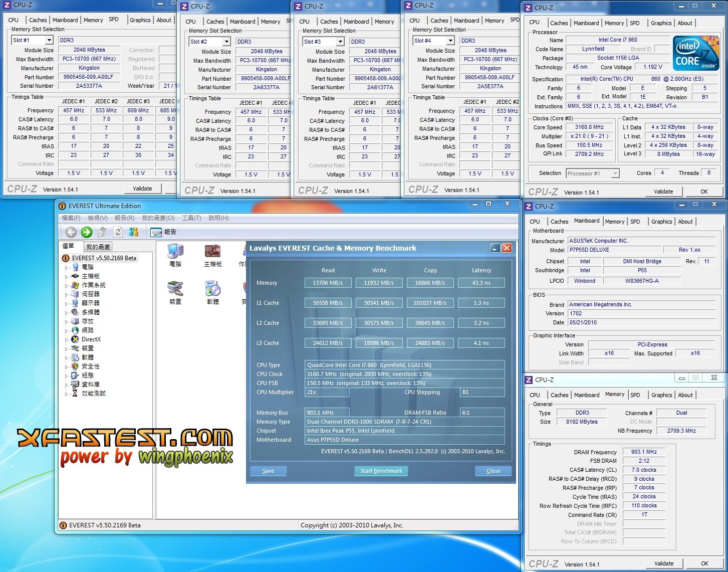Viewport: 728px width, 572px height.
Task: Open the 軟體 software icon in EVEREST main pane
Action: tap(213, 293)
